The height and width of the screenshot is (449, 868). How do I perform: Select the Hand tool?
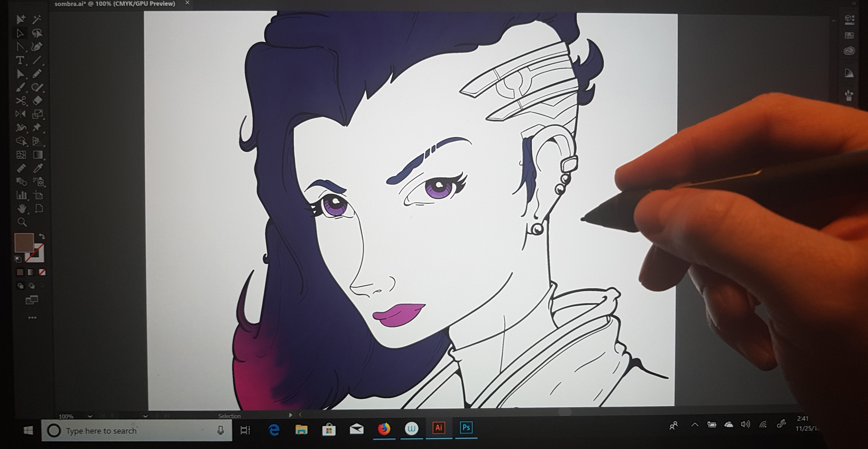click(x=22, y=209)
